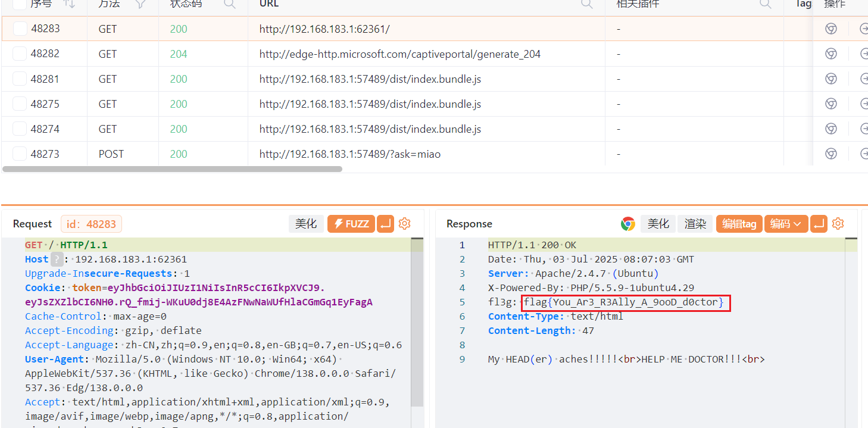868x428 pixels.
Task: Click the Upgrade-Insecure-Requests header line
Action: coord(107,273)
